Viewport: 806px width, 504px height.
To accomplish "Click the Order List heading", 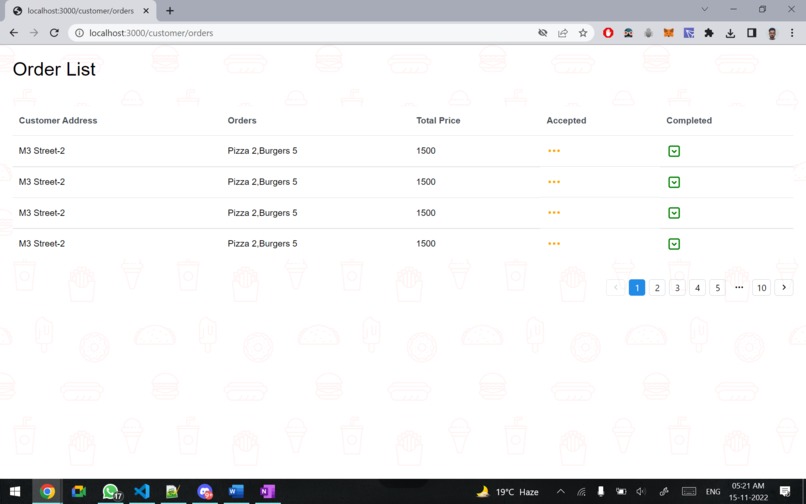I will (x=54, y=69).
